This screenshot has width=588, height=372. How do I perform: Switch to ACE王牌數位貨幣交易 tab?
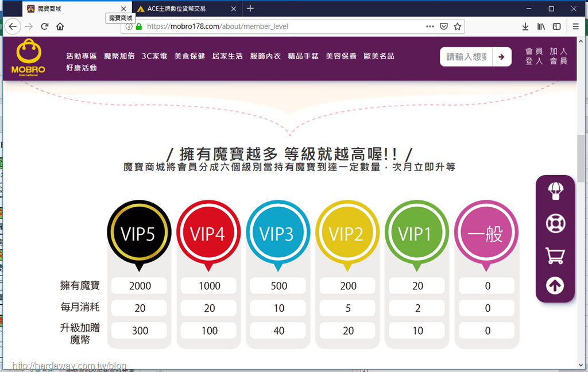coord(187,9)
